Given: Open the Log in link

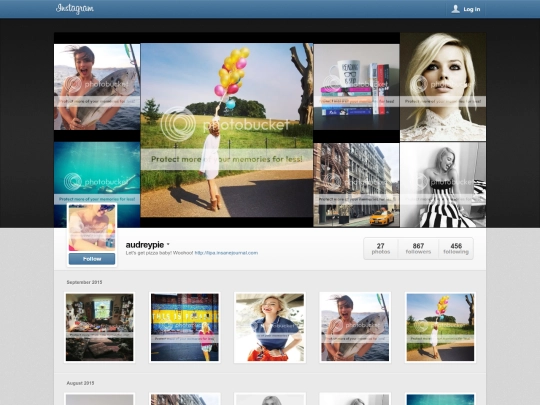Looking at the screenshot, I should coord(471,9).
